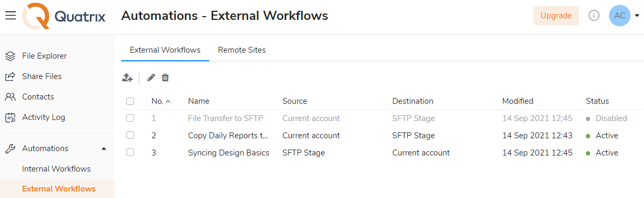
Task: Toggle the select-all header checkbox
Action: coord(130,101)
